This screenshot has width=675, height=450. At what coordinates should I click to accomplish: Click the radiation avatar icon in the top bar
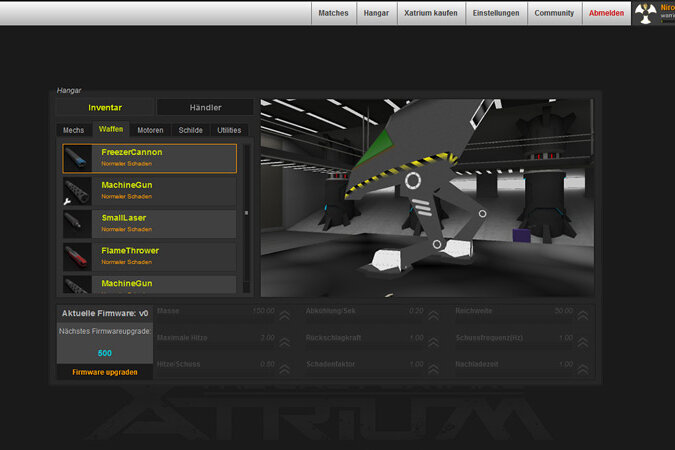click(x=645, y=13)
